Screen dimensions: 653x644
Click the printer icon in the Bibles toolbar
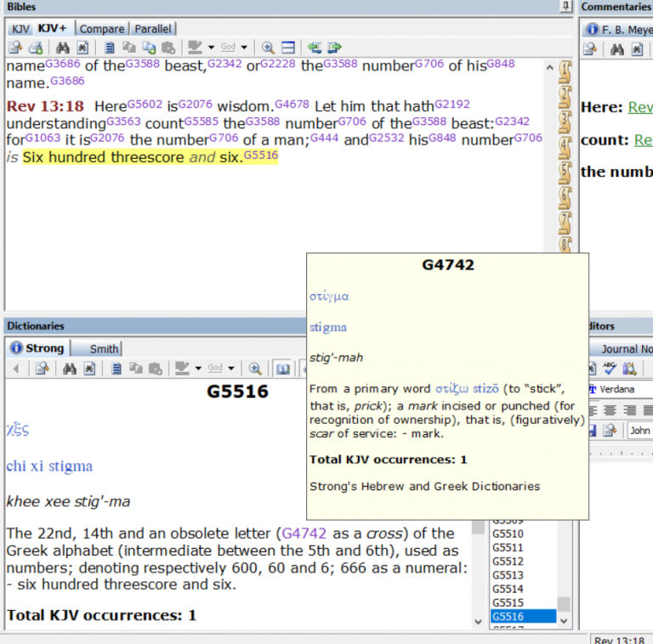pyautogui.click(x=36, y=48)
